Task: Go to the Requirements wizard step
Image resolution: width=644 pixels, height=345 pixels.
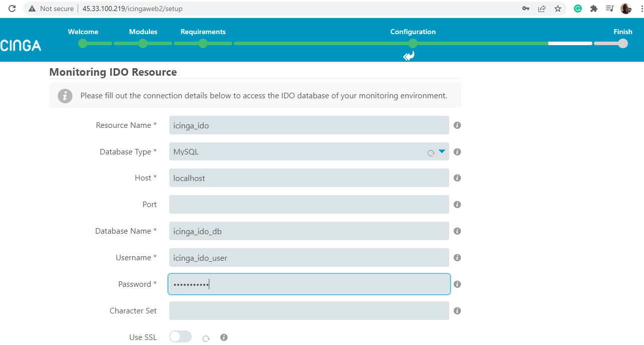Action: [203, 38]
